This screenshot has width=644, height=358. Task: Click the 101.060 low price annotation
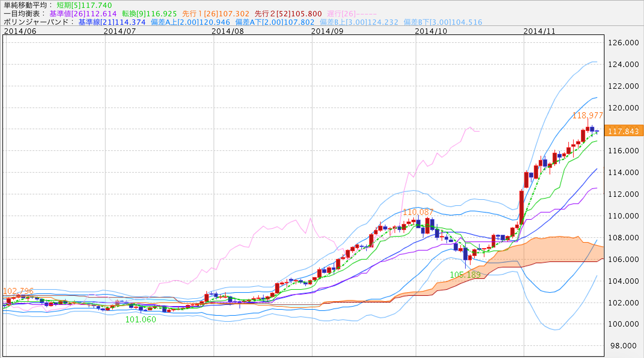pos(141,319)
